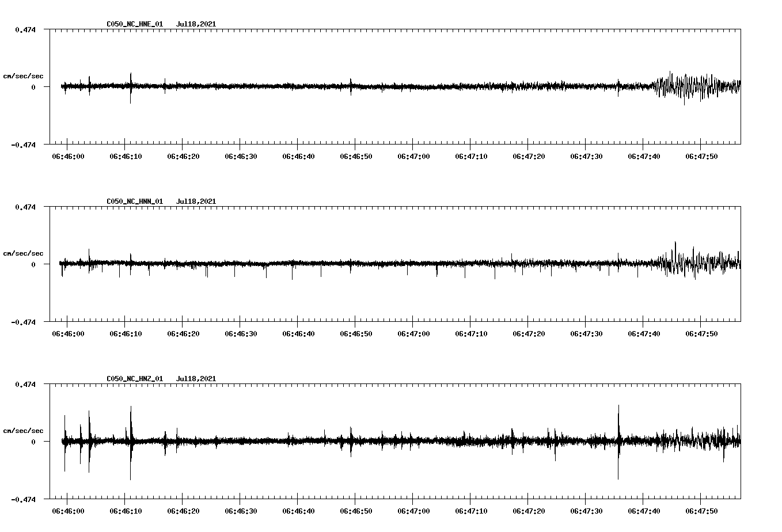The width and height of the screenshot is (782, 532).
Task: Click the C050_NC_HNE_01 plot title
Action: [135, 24]
